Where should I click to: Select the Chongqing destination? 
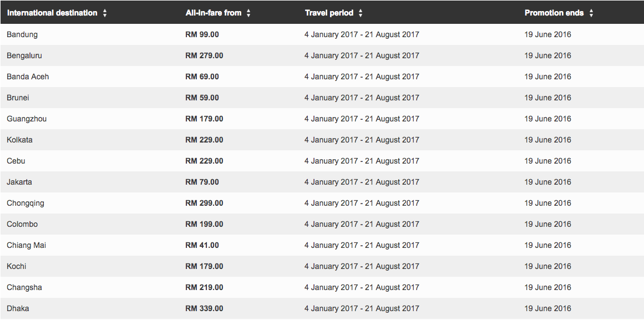tap(26, 203)
